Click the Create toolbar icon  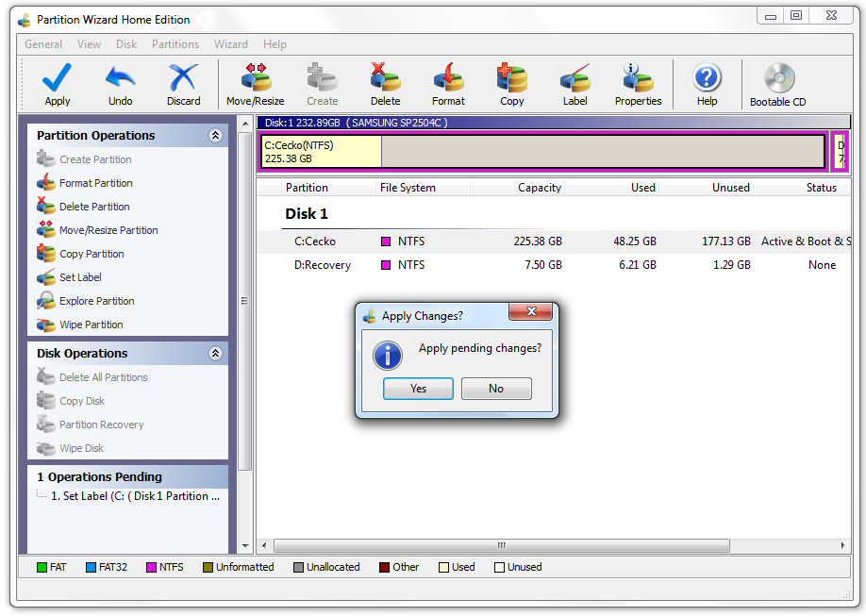coord(322,76)
